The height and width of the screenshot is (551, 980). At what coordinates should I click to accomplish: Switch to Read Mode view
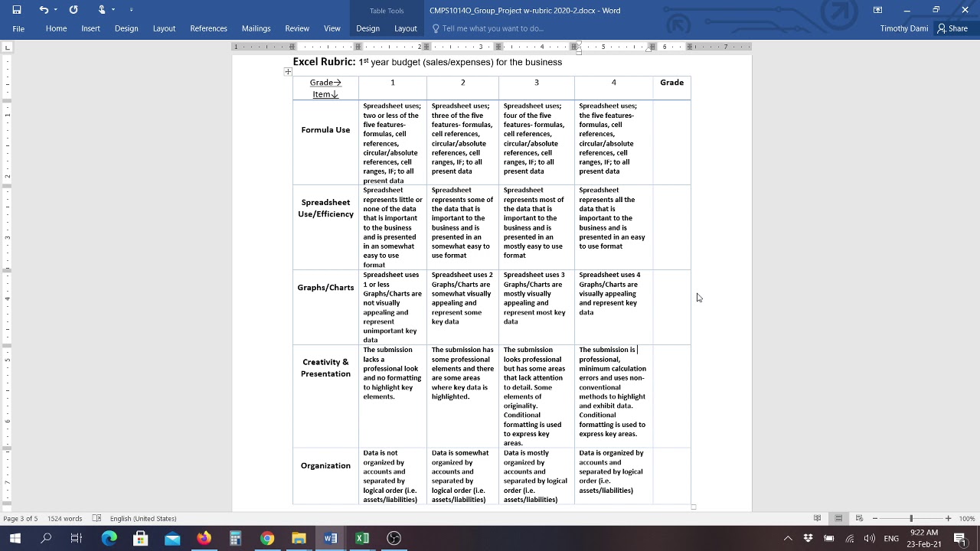pyautogui.click(x=817, y=518)
